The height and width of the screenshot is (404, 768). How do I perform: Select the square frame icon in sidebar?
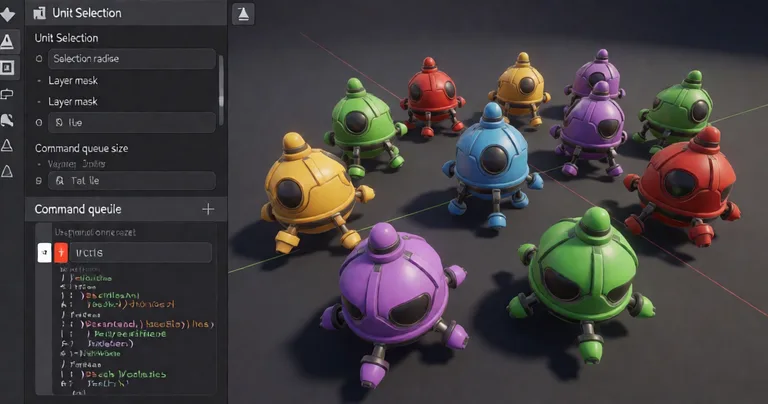click(x=7, y=67)
